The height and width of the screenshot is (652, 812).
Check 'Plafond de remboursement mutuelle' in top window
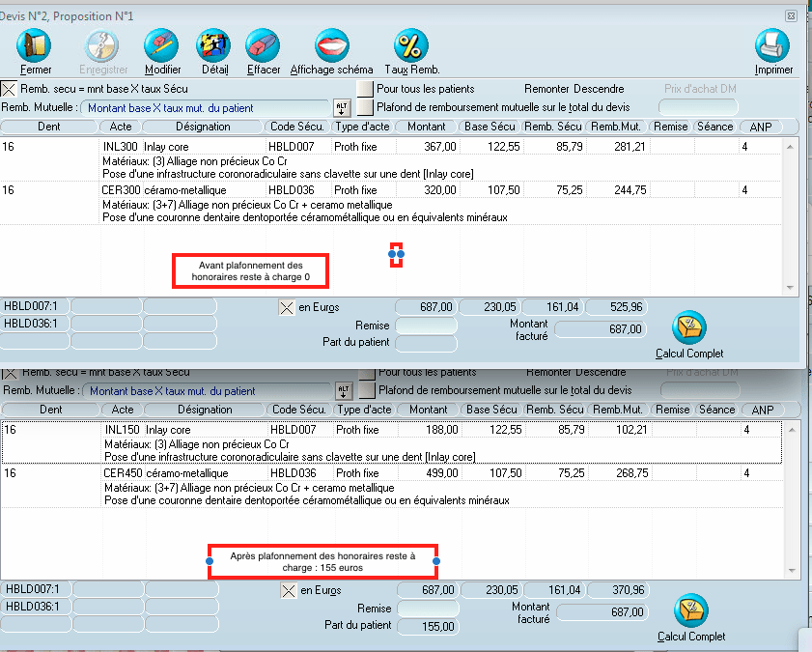365,107
